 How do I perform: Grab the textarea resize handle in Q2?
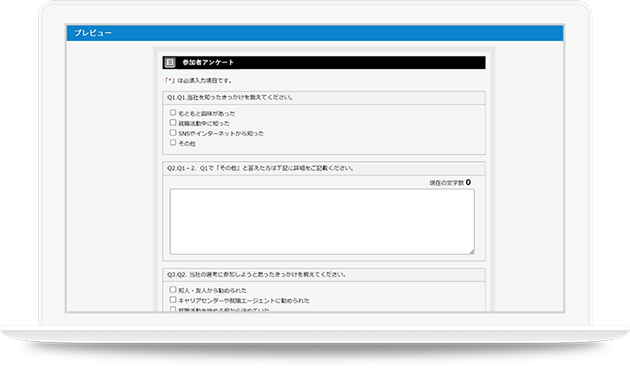coord(471,251)
